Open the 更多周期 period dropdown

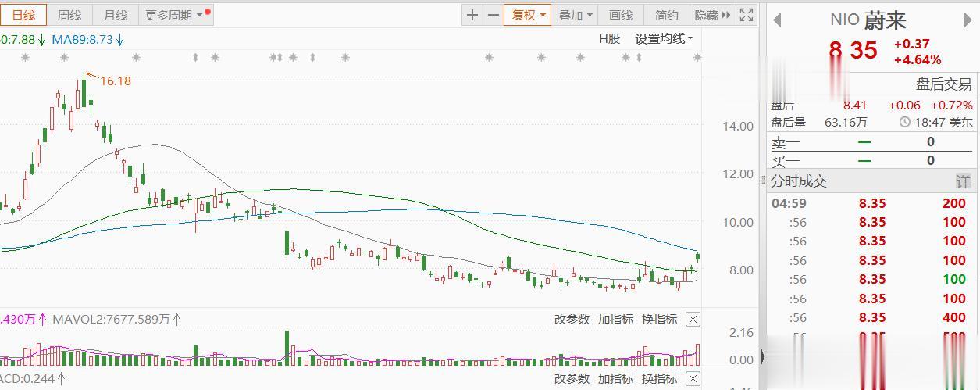176,15
